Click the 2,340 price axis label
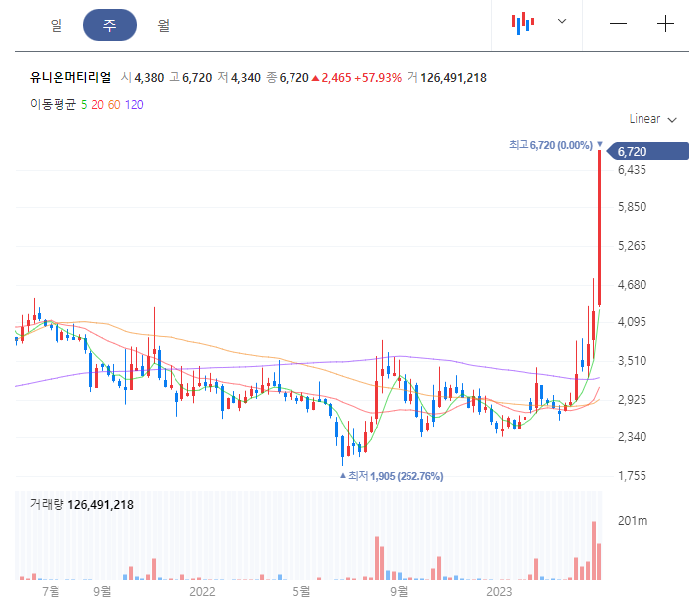Screen dimensions: 700x613 point(632,436)
